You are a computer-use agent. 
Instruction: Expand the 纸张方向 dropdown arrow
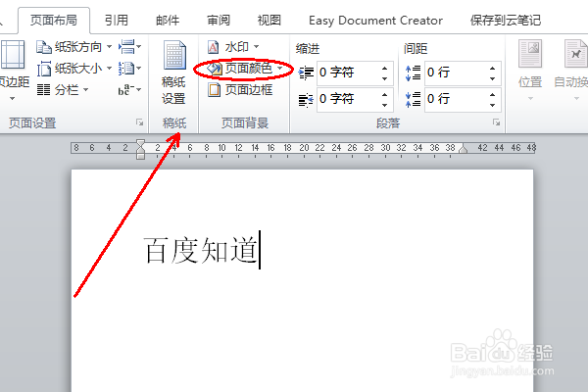coord(109,47)
